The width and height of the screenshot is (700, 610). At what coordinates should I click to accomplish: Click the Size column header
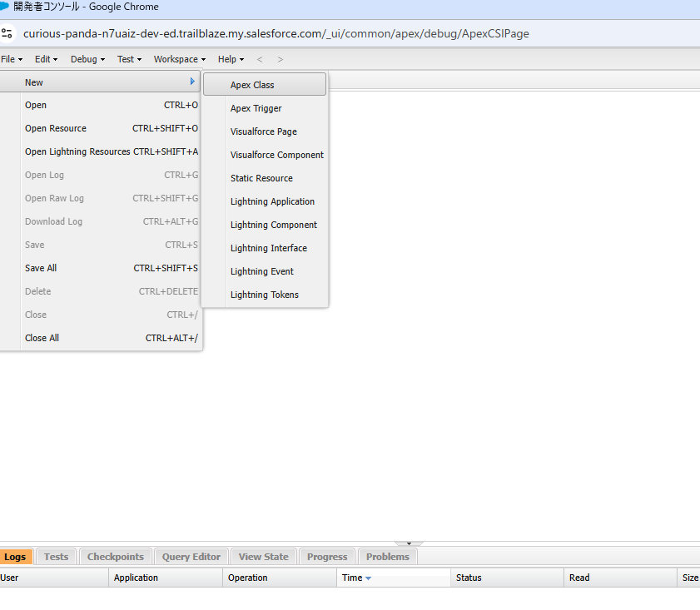pyautogui.click(x=689, y=578)
